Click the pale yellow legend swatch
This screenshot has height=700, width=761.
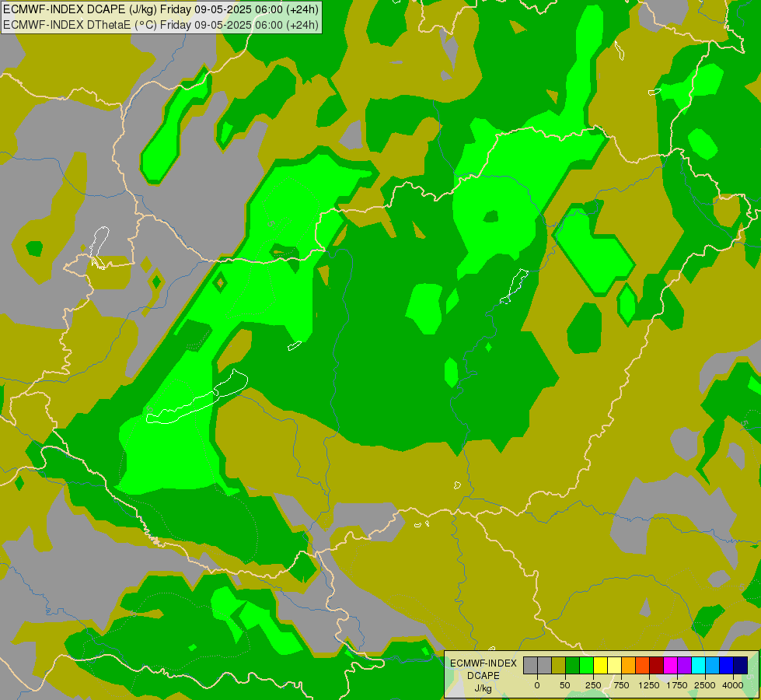tap(614, 665)
